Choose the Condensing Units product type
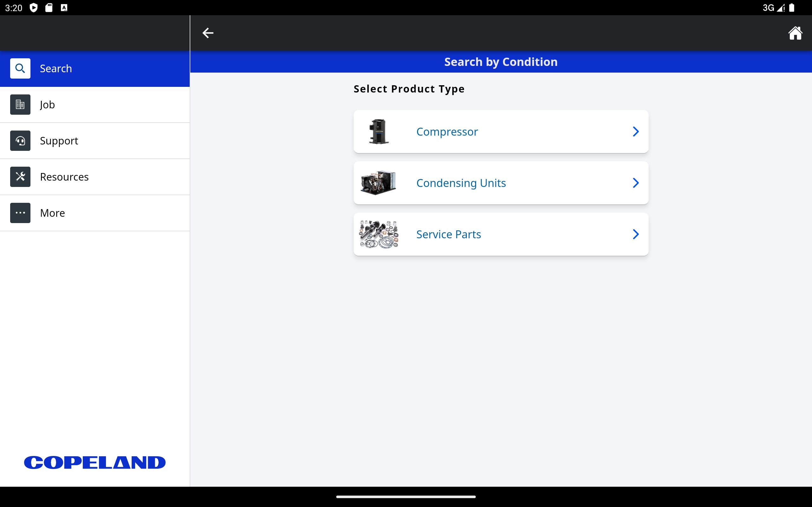The image size is (812, 507). coord(461,183)
